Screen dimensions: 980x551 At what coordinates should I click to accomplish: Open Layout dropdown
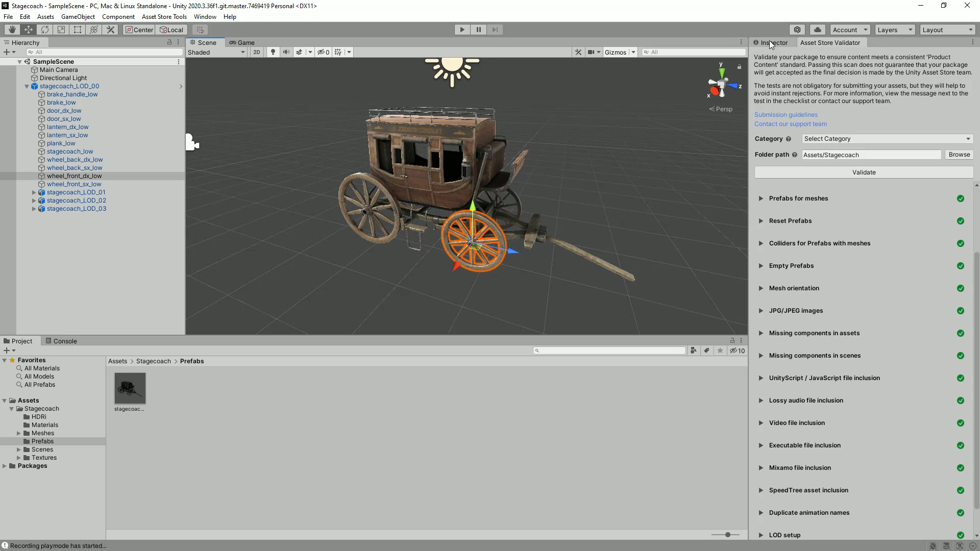pos(948,30)
